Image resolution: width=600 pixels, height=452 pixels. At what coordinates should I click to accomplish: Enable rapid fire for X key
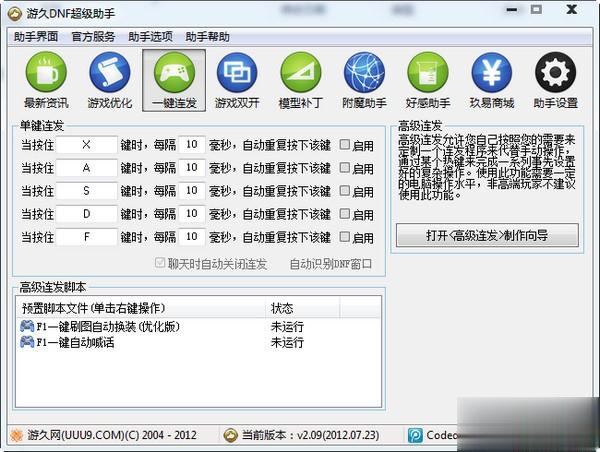(x=345, y=145)
